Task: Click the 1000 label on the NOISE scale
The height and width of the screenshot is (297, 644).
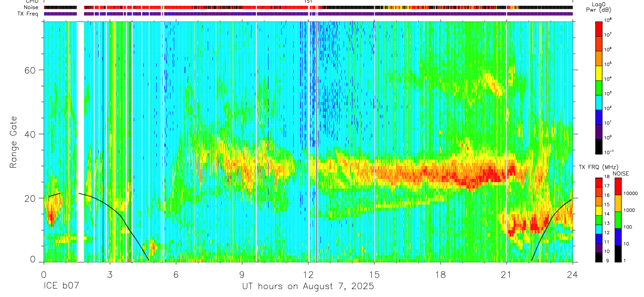Action: (x=629, y=211)
